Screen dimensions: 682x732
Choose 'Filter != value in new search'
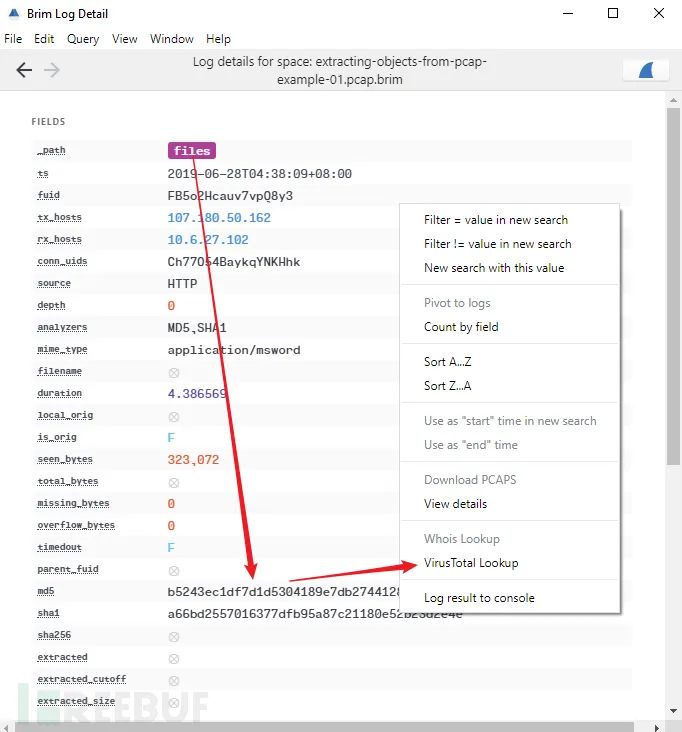pyautogui.click(x=498, y=244)
